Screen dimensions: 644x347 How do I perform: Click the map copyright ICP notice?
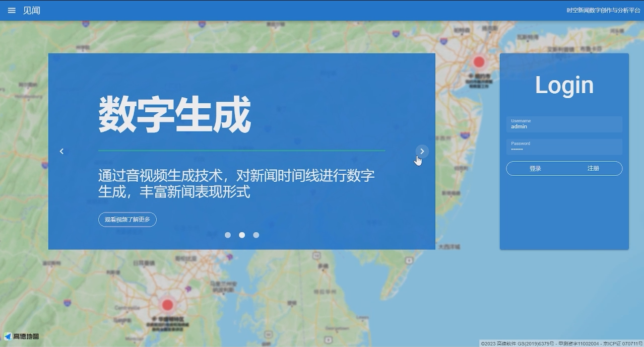pyautogui.click(x=561, y=343)
